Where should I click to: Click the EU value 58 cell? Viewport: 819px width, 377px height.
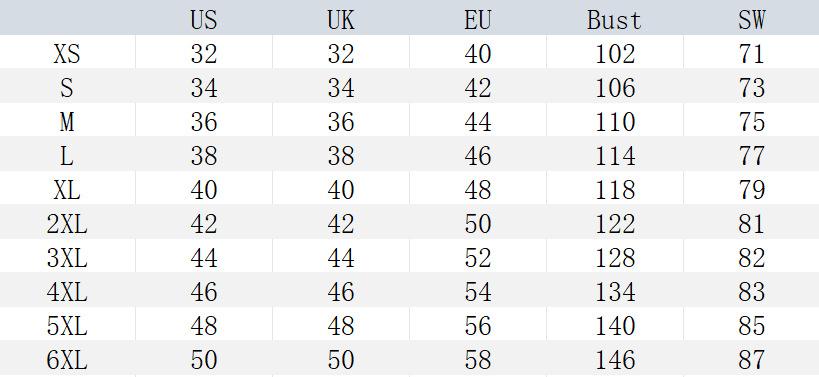coord(477,360)
